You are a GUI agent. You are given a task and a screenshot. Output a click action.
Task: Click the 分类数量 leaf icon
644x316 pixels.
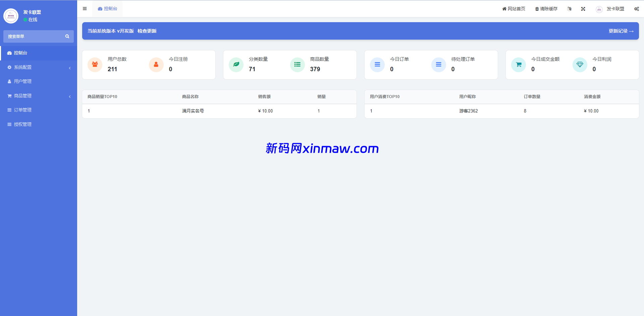click(x=236, y=64)
